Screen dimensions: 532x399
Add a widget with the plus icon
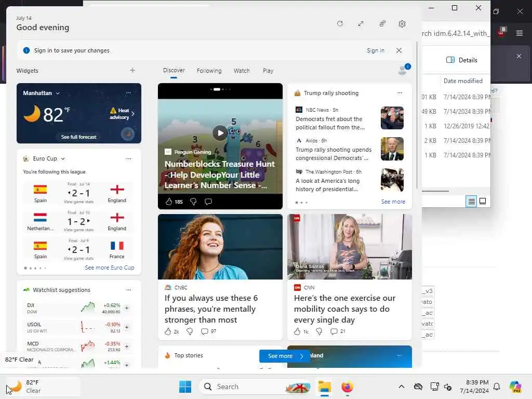(x=132, y=70)
